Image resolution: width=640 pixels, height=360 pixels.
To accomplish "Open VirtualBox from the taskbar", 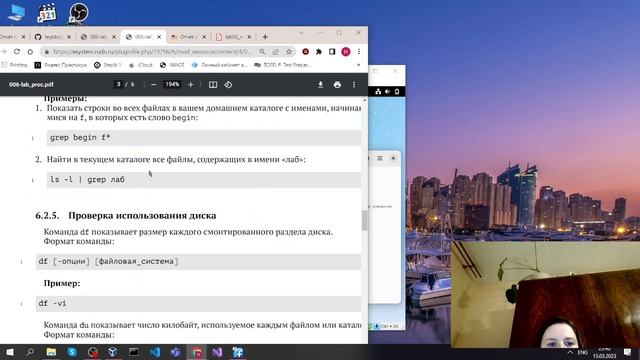I will coord(113,352).
